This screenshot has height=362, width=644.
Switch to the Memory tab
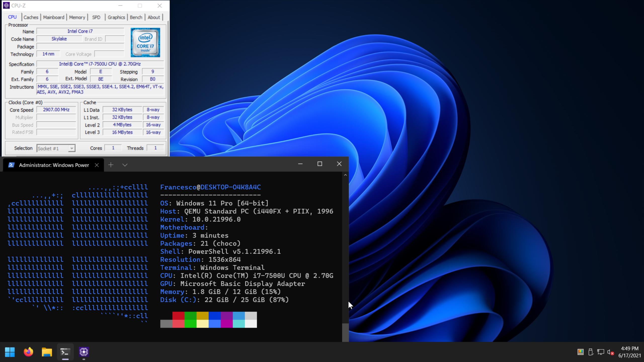pos(77,17)
